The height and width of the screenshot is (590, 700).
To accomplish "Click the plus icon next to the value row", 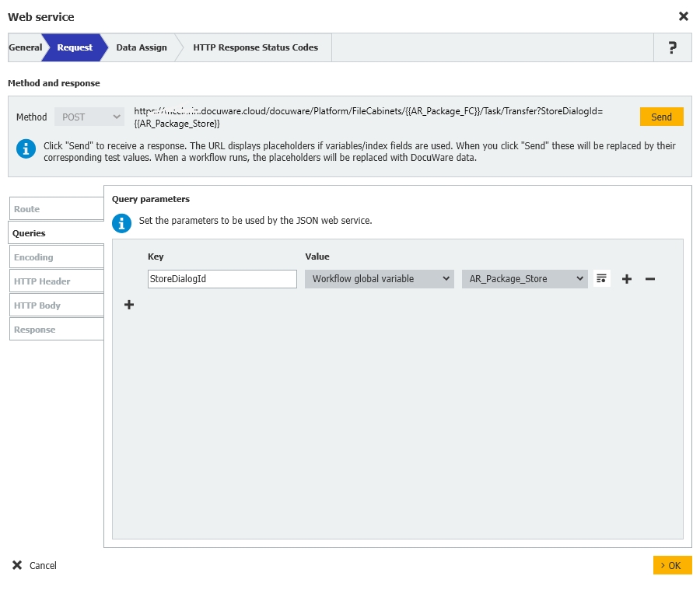I will coord(627,279).
